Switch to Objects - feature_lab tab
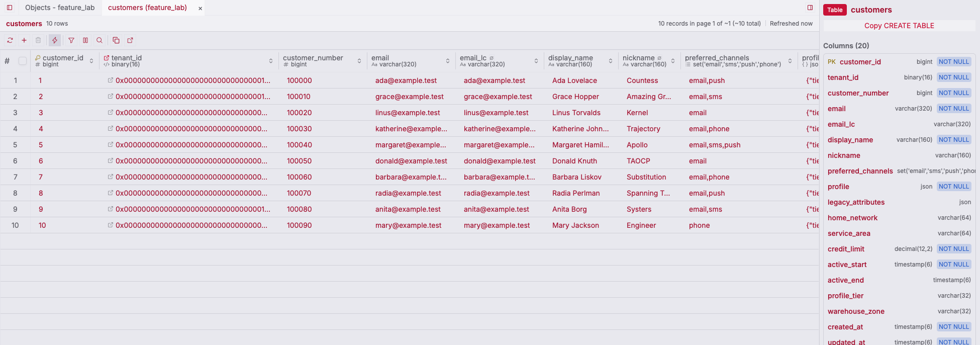Image resolution: width=980 pixels, height=345 pixels. (60, 8)
